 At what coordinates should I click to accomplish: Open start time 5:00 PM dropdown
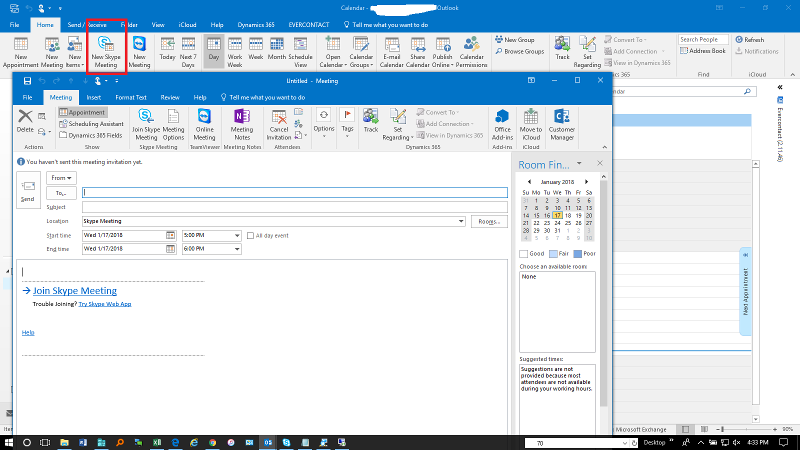coord(237,235)
